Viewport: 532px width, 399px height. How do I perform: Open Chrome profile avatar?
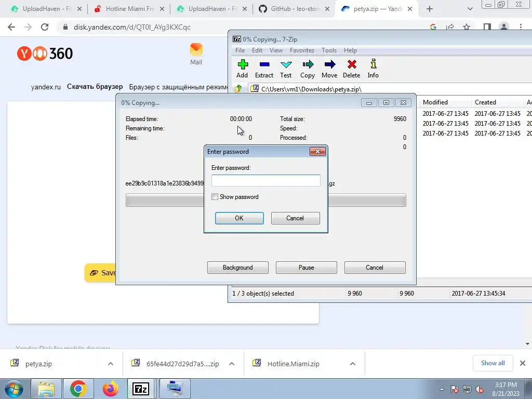504,27
